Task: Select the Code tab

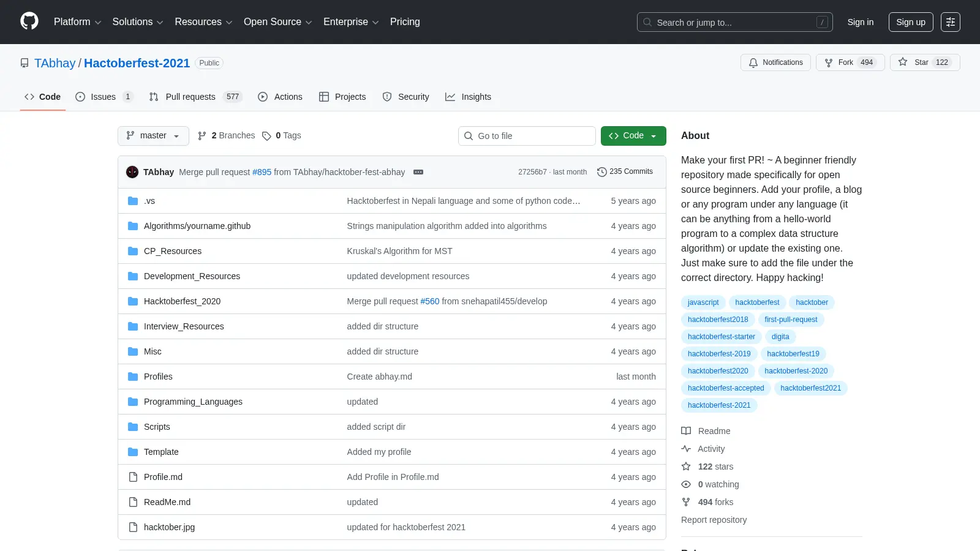Action: point(43,97)
